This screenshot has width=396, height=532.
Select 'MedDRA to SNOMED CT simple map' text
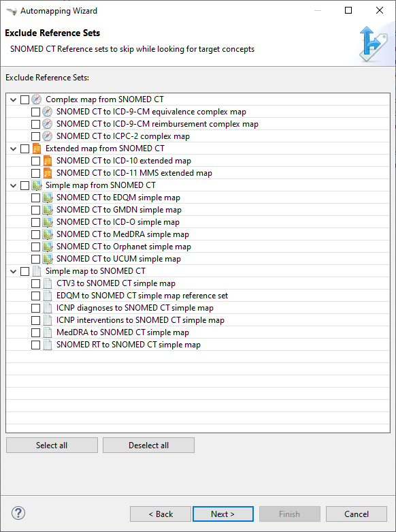point(122,332)
